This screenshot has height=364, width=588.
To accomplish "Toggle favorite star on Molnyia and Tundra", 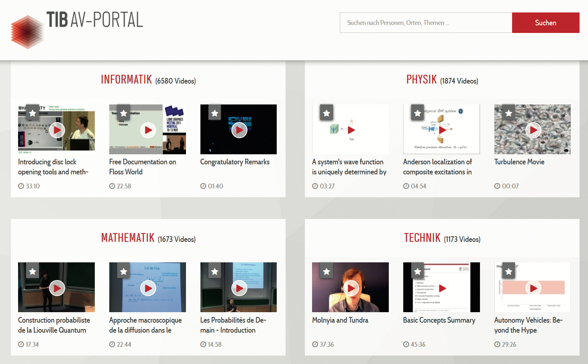I will pyautogui.click(x=327, y=272).
